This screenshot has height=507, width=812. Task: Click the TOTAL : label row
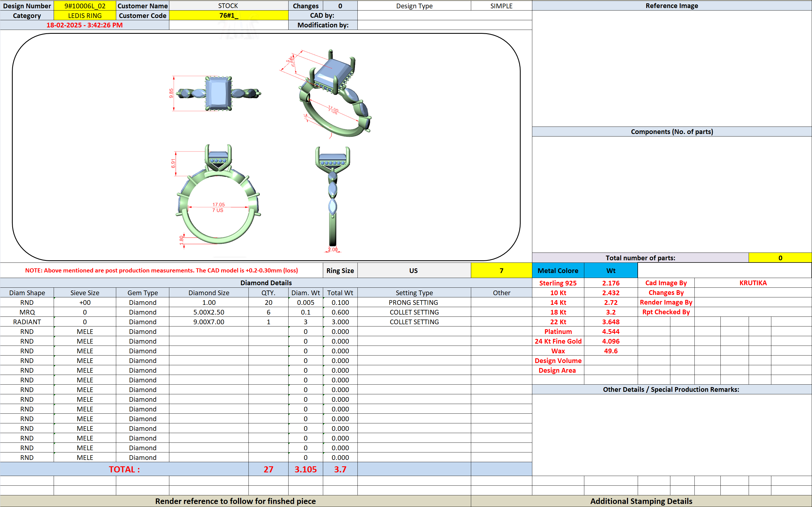[124, 469]
